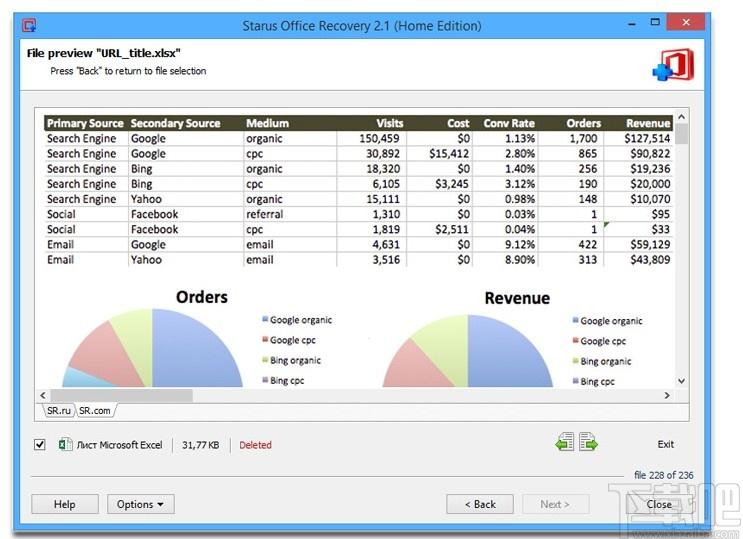743x539 pixels.
Task: Click Bing cpc legend entry under Revenue
Action: 594,381
